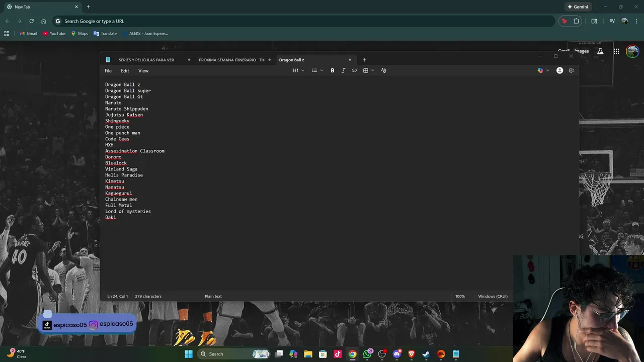Image resolution: width=644 pixels, height=362 pixels.
Task: Switch to SERIES Y PELICULAS PARA VER tab
Action: [146, 60]
